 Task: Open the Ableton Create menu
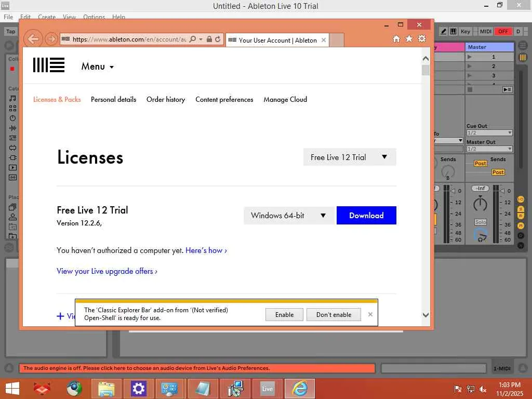point(46,17)
